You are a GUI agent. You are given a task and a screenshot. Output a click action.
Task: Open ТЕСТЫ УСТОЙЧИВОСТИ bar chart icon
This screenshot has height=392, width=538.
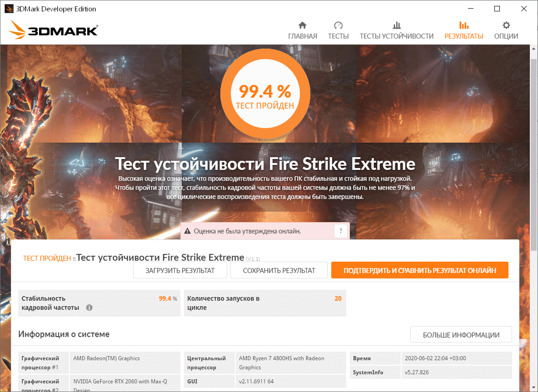397,25
